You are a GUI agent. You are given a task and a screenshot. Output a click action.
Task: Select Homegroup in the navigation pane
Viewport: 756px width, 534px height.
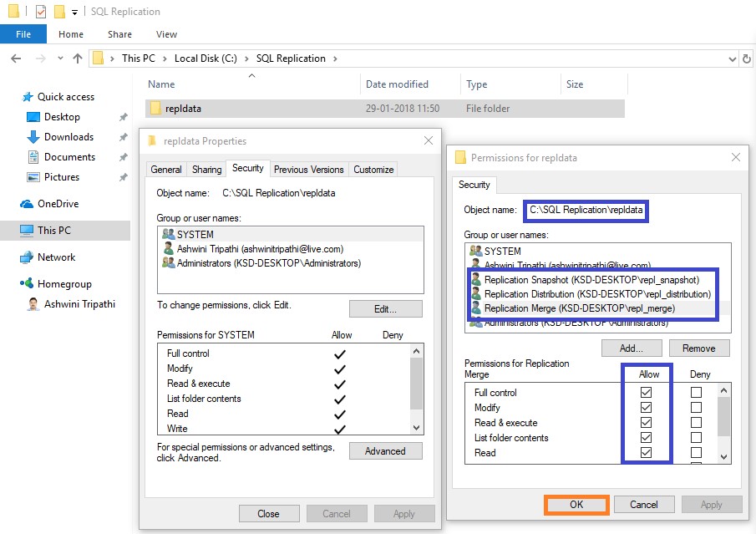[x=64, y=284]
